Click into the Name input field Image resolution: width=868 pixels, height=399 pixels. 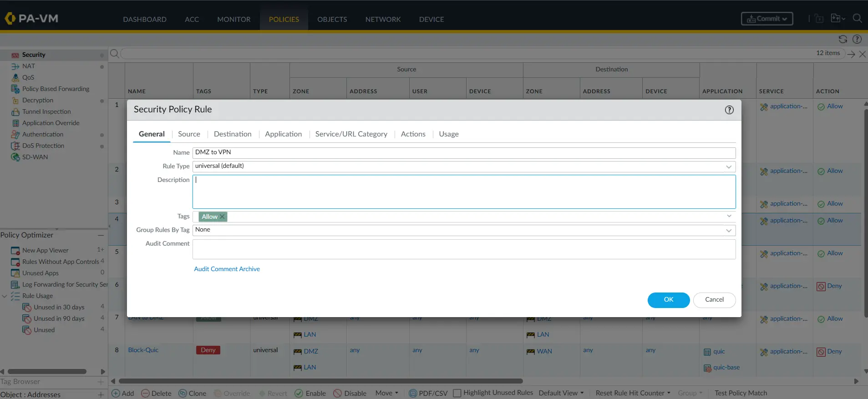[464, 153]
